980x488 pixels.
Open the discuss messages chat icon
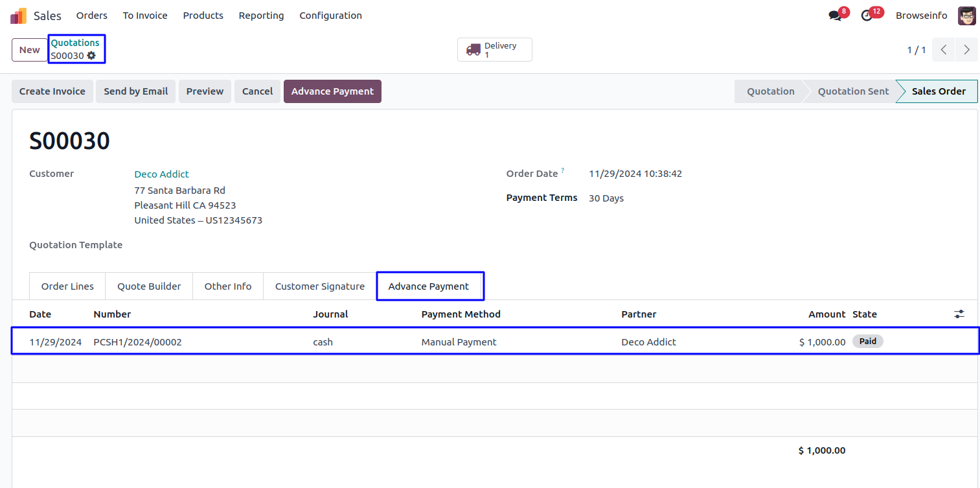tap(835, 16)
